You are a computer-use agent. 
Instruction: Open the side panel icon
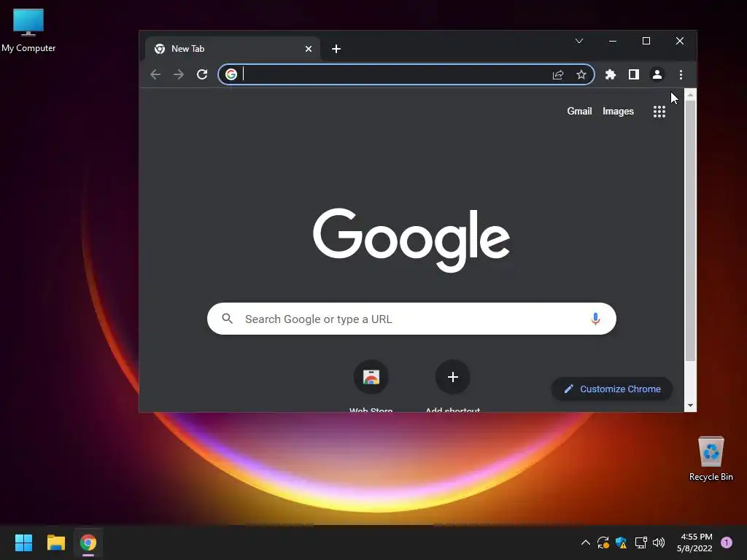634,74
